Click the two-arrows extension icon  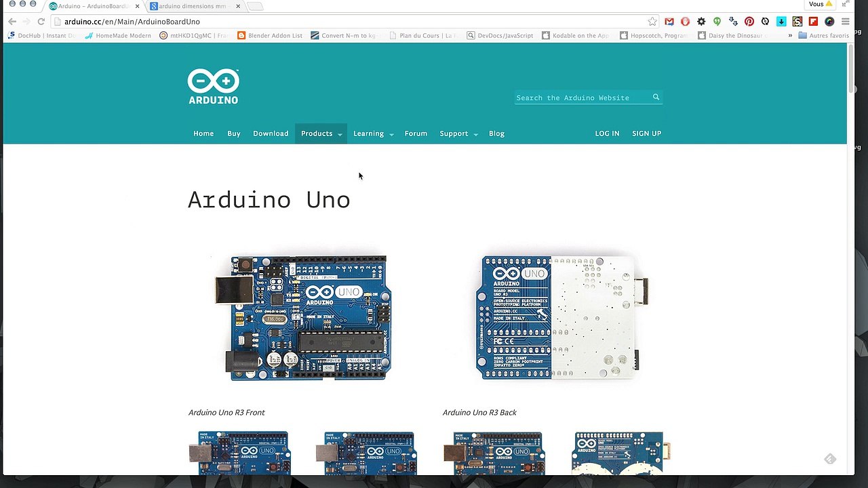[x=733, y=22]
